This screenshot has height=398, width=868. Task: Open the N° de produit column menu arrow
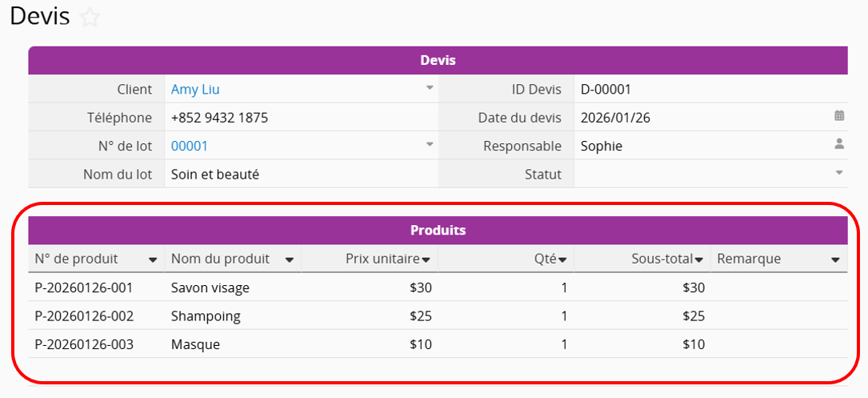pyautogui.click(x=153, y=260)
